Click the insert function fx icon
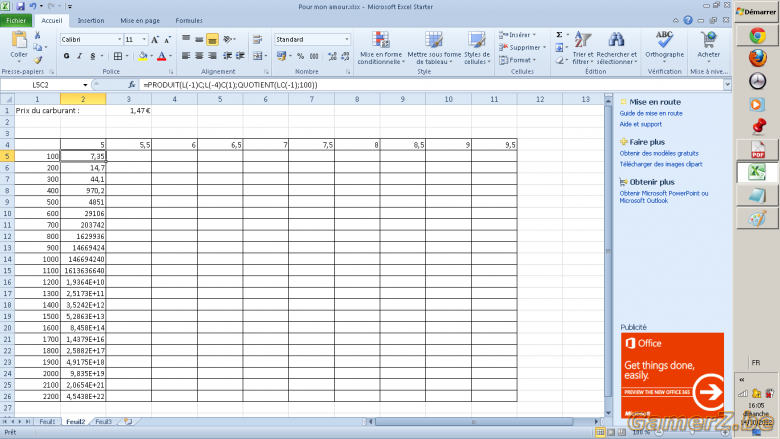The height and width of the screenshot is (439, 780). [131, 85]
